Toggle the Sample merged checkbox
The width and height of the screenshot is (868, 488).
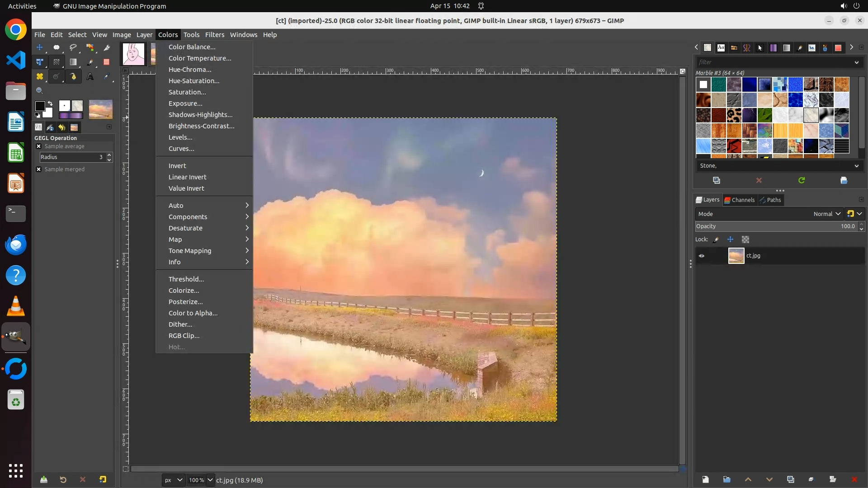tap(39, 169)
